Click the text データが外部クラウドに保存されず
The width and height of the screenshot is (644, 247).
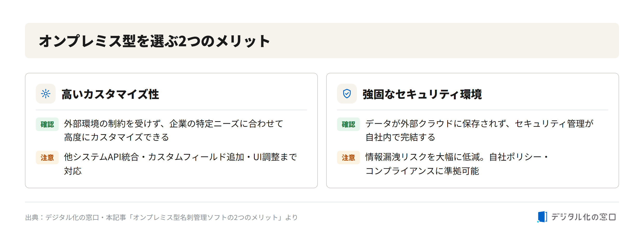[x=436, y=124]
